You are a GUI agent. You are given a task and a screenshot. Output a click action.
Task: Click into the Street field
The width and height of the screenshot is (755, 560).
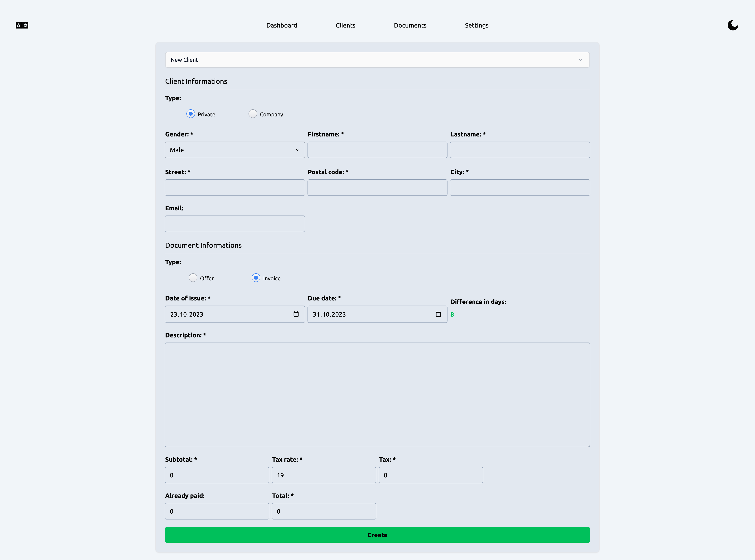(x=235, y=187)
